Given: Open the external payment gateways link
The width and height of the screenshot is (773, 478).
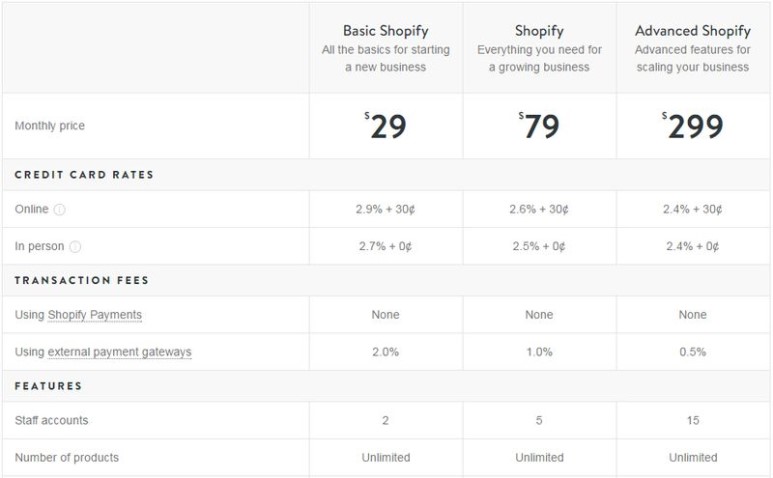Looking at the screenshot, I should click(119, 352).
